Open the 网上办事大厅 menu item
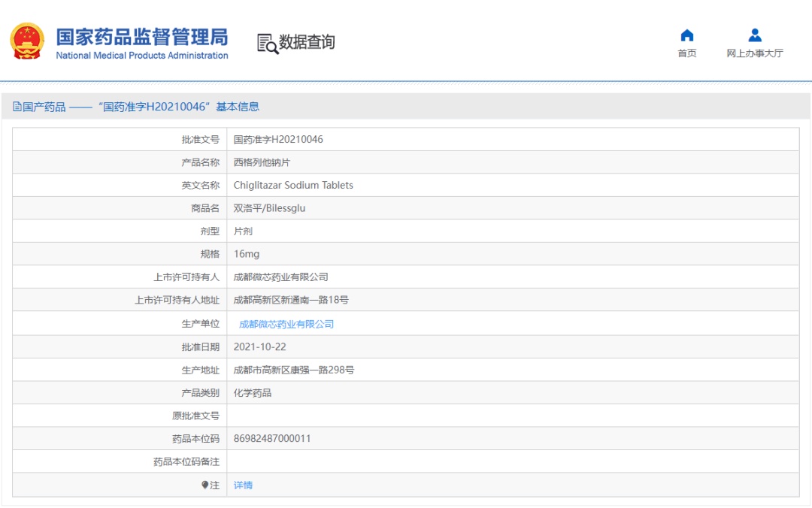The height and width of the screenshot is (508, 812). point(755,53)
